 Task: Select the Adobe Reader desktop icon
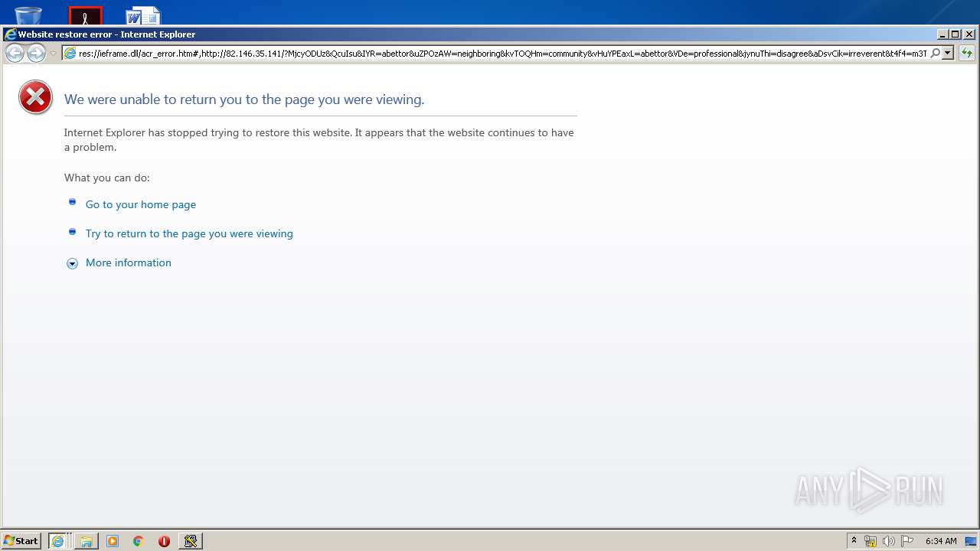click(85, 15)
